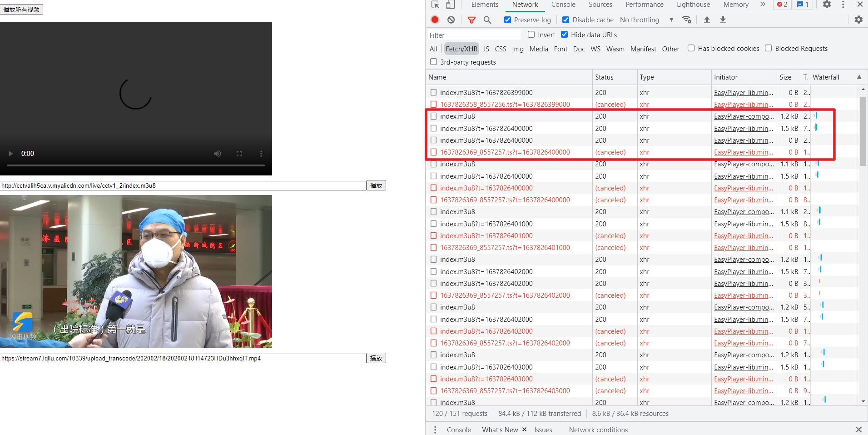
Task: Click 播放 button beside cctv1 URL
Action: (376, 185)
